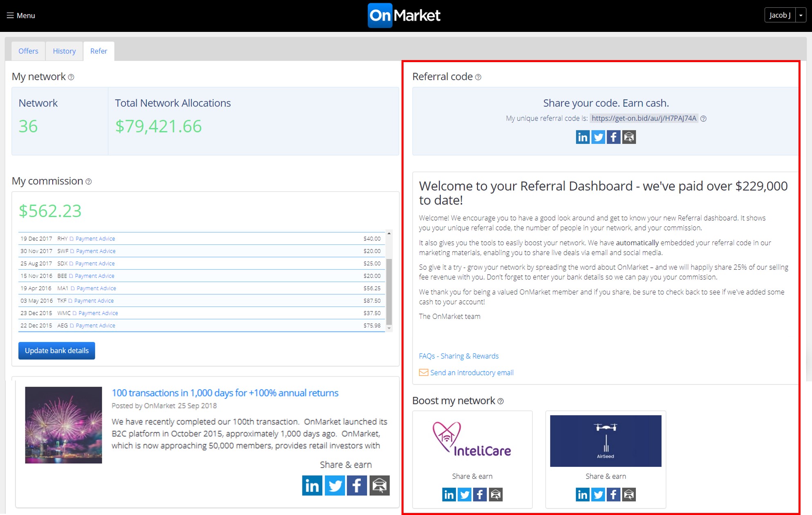Share referral code on Facebook

click(x=613, y=137)
